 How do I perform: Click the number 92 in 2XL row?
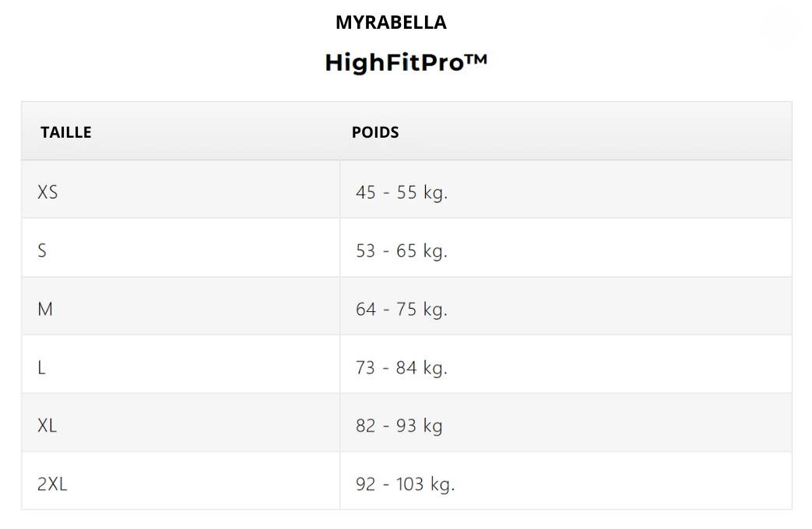pos(366,484)
